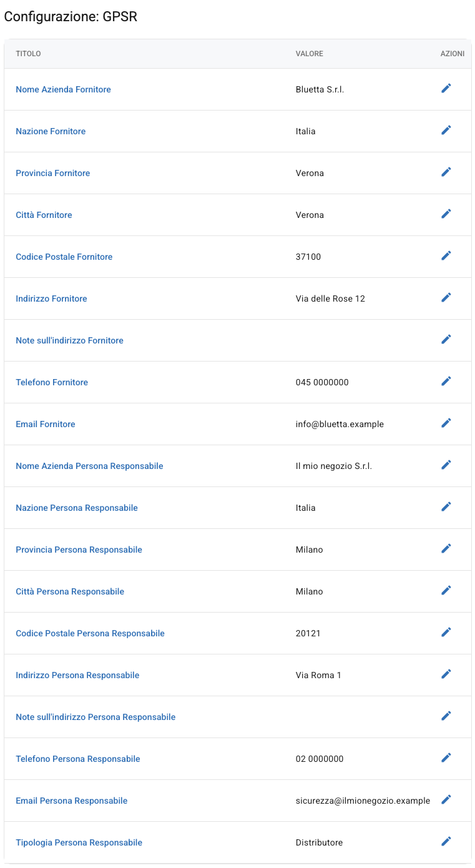Edit Provincia Persona Responsabile value
This screenshot has height=868, width=475.
click(x=446, y=549)
